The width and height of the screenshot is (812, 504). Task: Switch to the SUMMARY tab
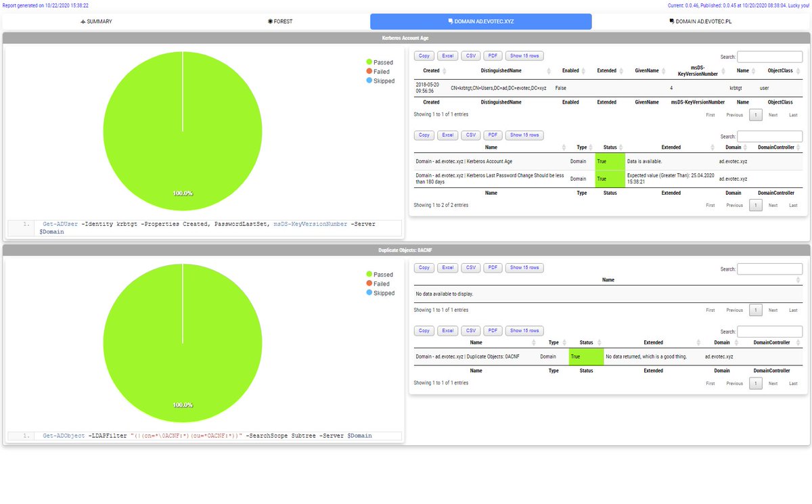point(97,21)
